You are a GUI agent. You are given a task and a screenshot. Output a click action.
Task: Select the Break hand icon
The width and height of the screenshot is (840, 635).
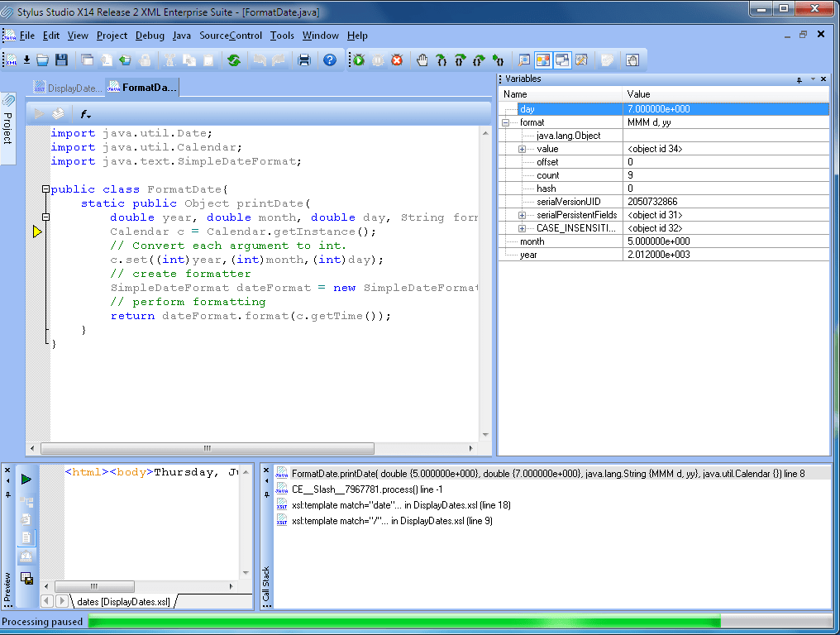[x=422, y=60]
